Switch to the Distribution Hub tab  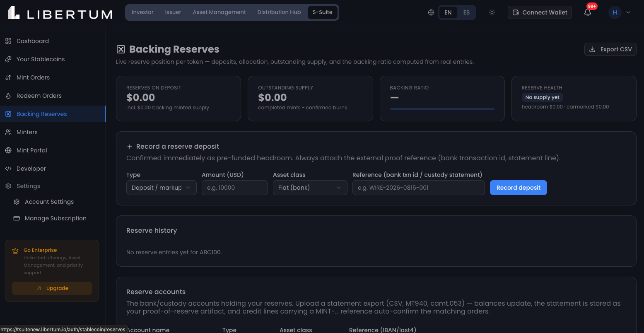point(279,12)
